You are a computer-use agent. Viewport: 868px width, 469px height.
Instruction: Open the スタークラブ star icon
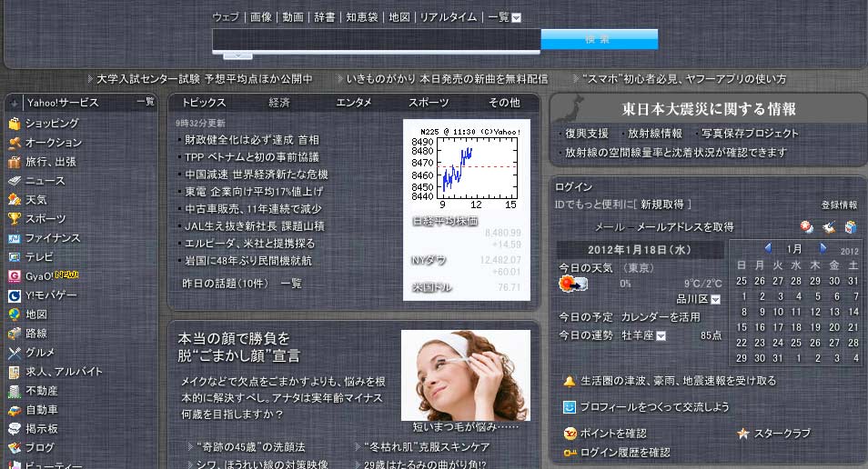click(x=742, y=434)
